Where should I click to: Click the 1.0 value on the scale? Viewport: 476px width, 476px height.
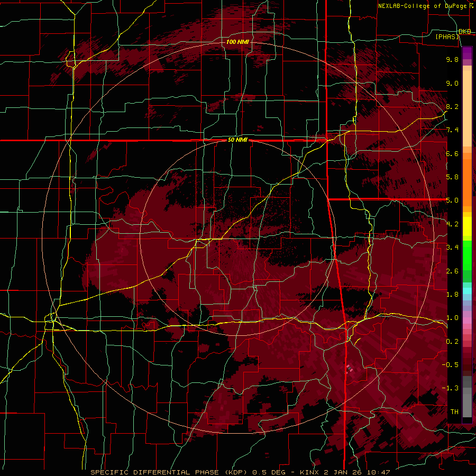[x=452, y=318]
